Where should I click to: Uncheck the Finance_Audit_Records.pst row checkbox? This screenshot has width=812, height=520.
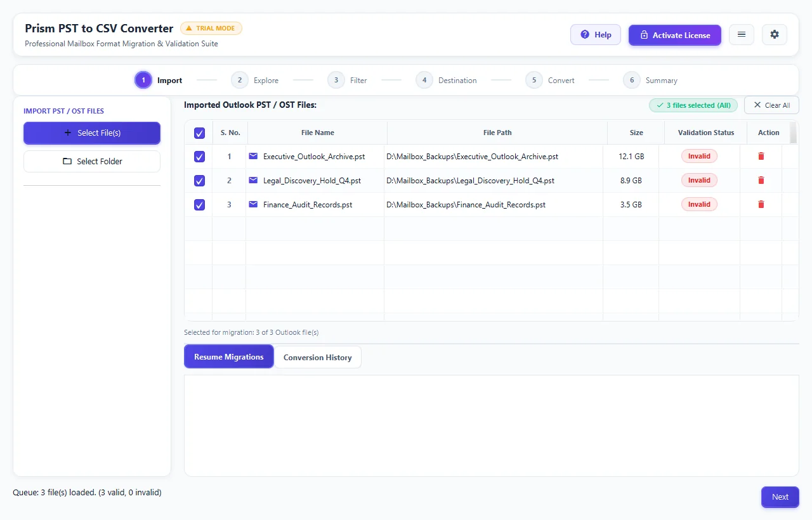[199, 205]
